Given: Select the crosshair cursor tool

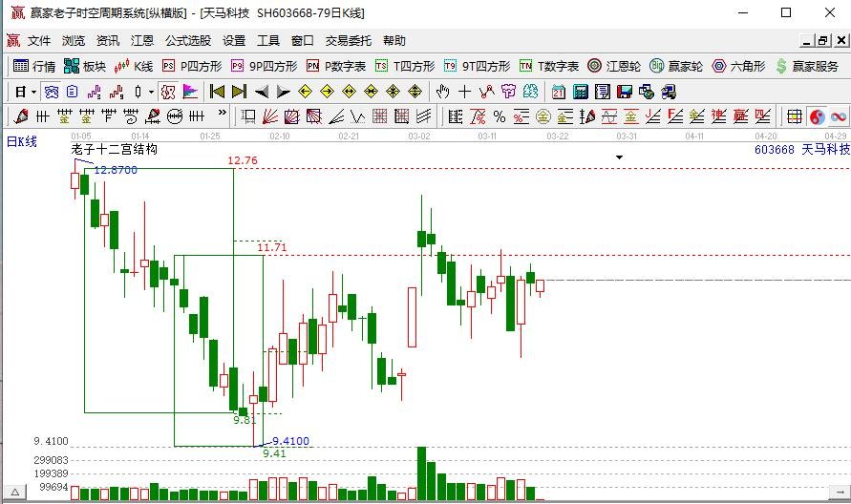Looking at the screenshot, I should (x=464, y=92).
